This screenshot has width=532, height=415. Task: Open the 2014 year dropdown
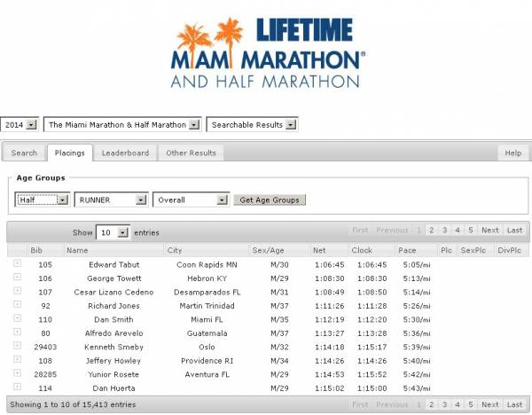(20, 124)
